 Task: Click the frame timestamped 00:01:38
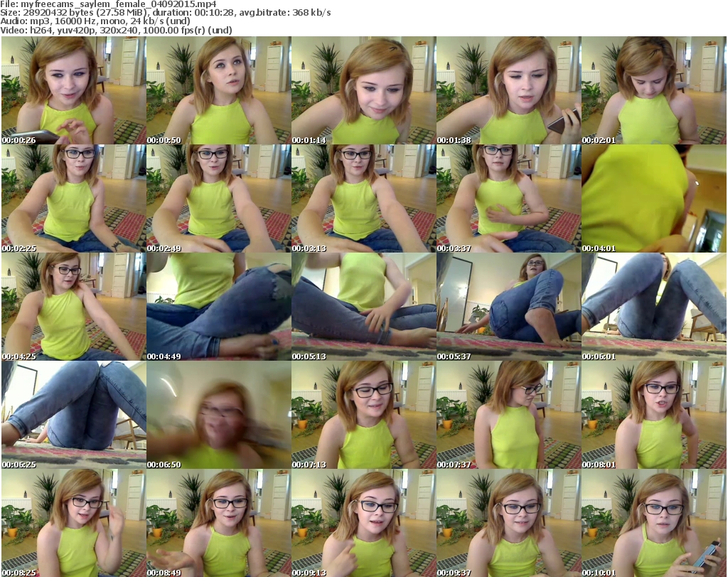point(509,90)
